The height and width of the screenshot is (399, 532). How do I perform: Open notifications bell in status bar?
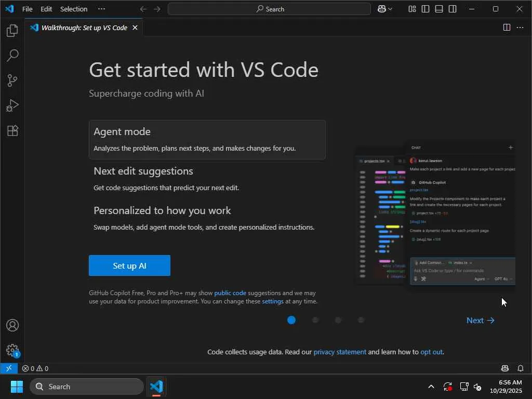[x=521, y=368]
